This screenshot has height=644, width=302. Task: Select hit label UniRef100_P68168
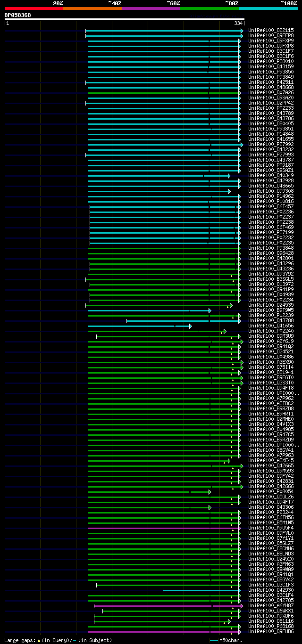pos(271,626)
